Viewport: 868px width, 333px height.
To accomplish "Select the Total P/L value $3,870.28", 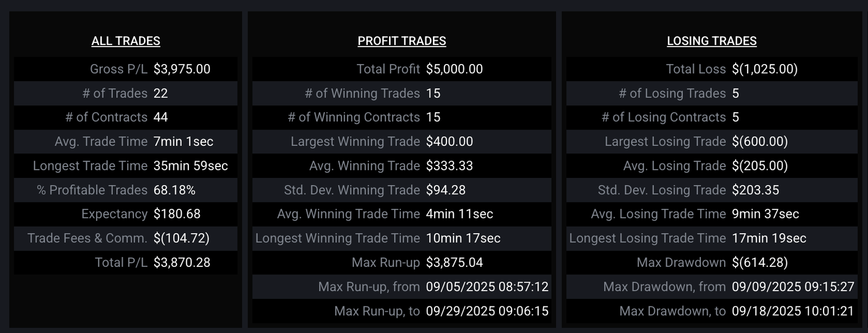I will tap(182, 262).
